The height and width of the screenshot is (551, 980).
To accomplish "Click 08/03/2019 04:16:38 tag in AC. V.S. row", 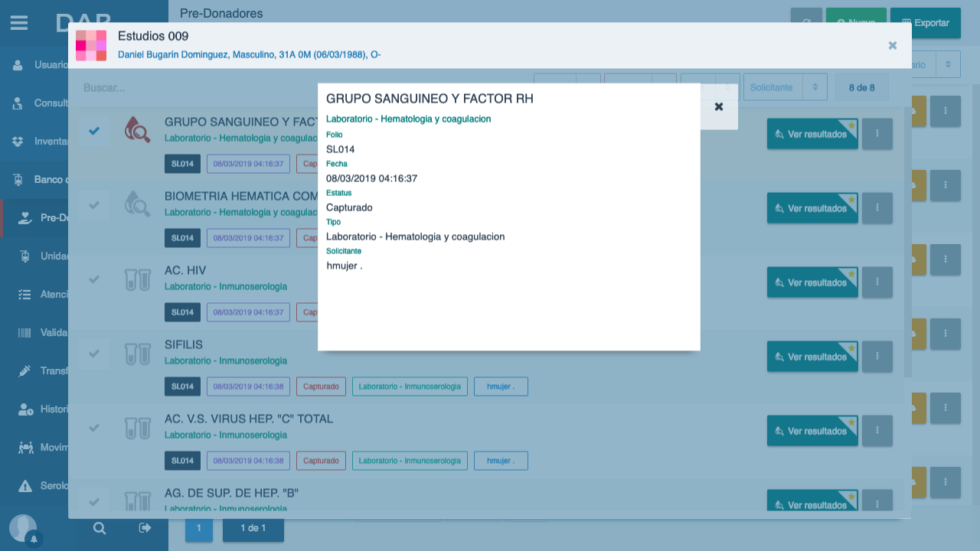I will [x=248, y=461].
